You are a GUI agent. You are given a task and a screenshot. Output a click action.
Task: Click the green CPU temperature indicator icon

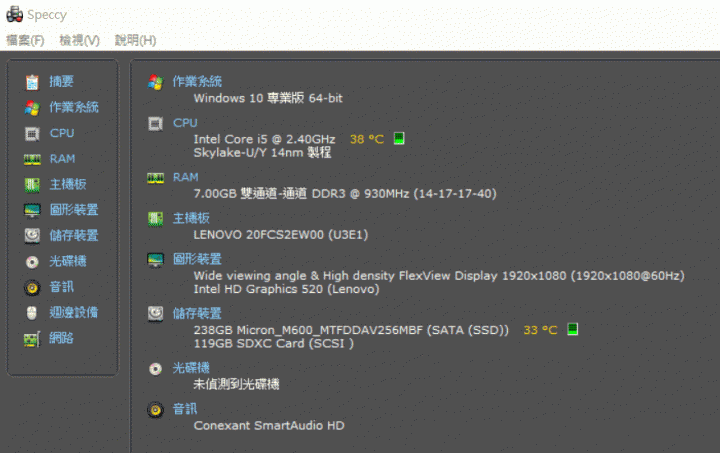tap(399, 138)
